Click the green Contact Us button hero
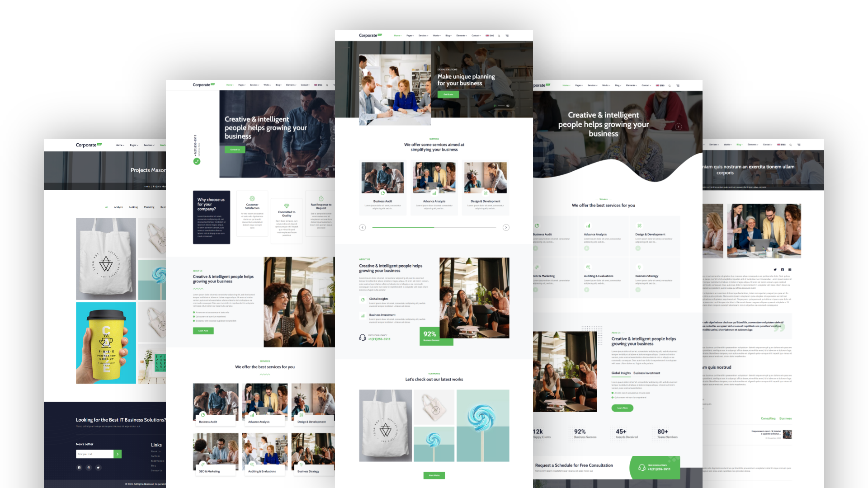Screen dimensions: 868x488 click(234, 149)
